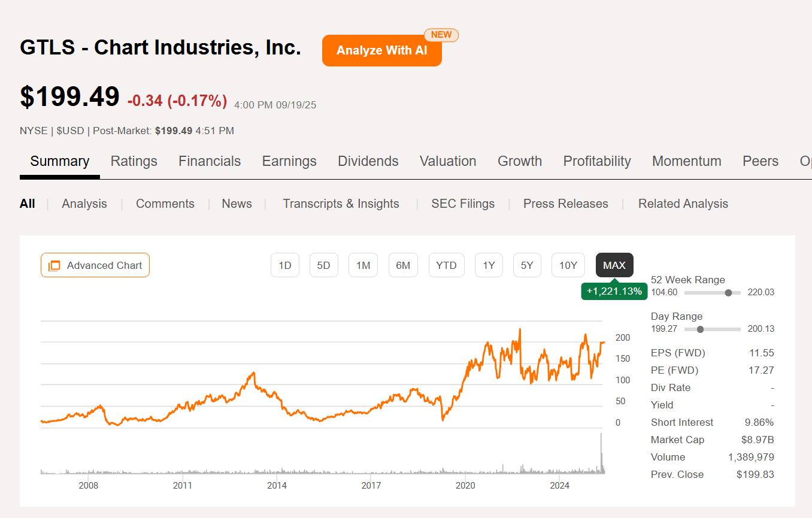View the Earnings tab
The width and height of the screenshot is (812, 518).
(289, 161)
